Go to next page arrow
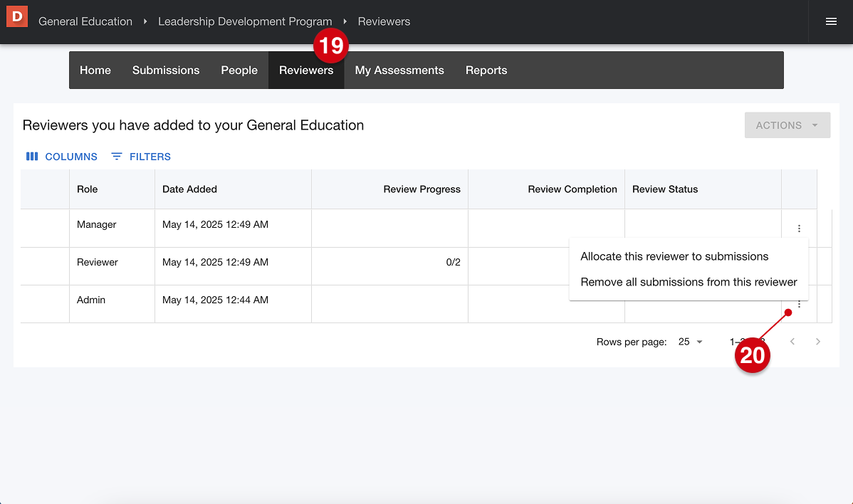Viewport: 853px width, 504px height. click(817, 342)
